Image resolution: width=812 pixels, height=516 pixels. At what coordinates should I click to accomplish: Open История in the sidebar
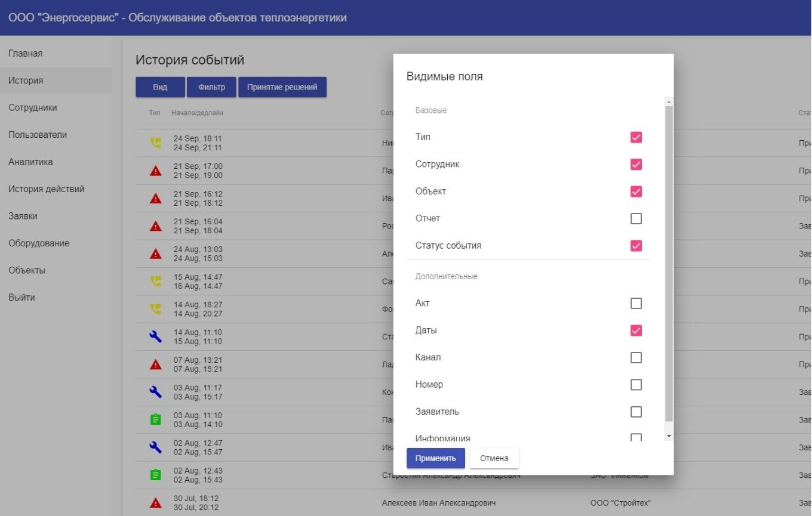pyautogui.click(x=56, y=81)
